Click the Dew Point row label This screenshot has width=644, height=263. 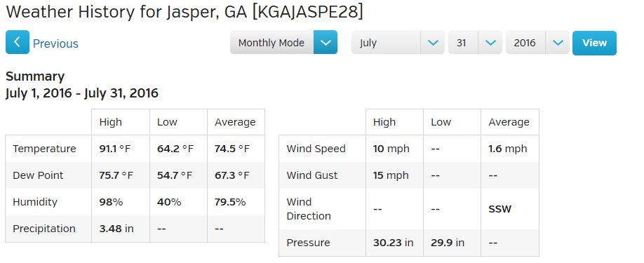pos(38,175)
